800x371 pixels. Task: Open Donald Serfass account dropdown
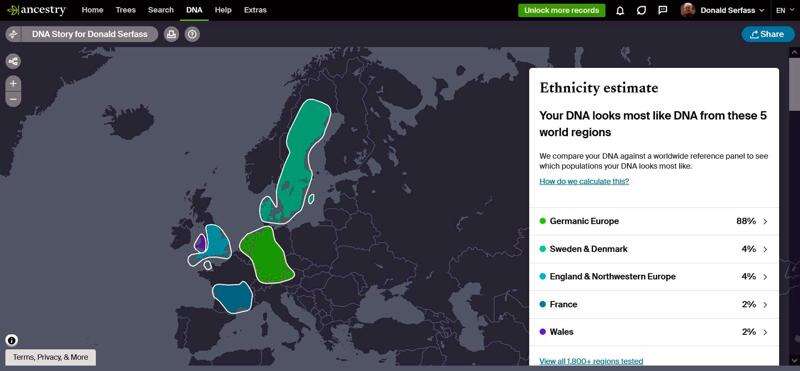click(x=723, y=10)
